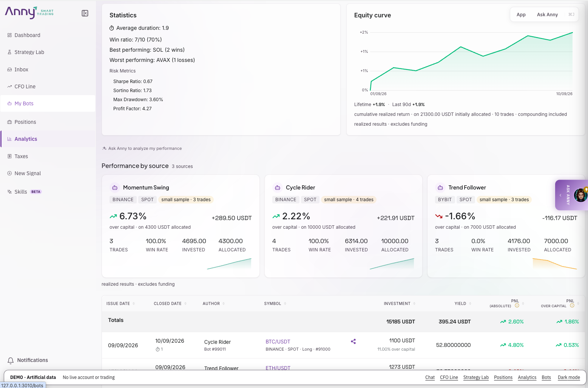Click the Notifications bell icon
588x388 pixels.
point(11,360)
